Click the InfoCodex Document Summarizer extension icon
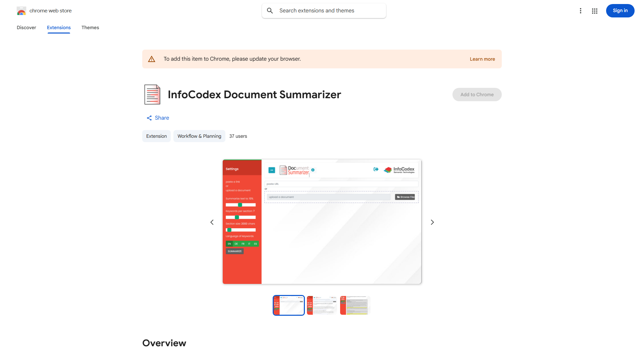The height and width of the screenshot is (362, 644). coord(152,94)
